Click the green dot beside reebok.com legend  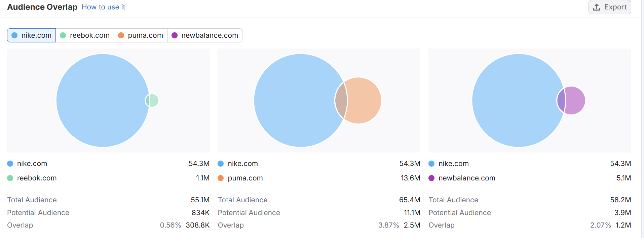pyautogui.click(x=10, y=178)
